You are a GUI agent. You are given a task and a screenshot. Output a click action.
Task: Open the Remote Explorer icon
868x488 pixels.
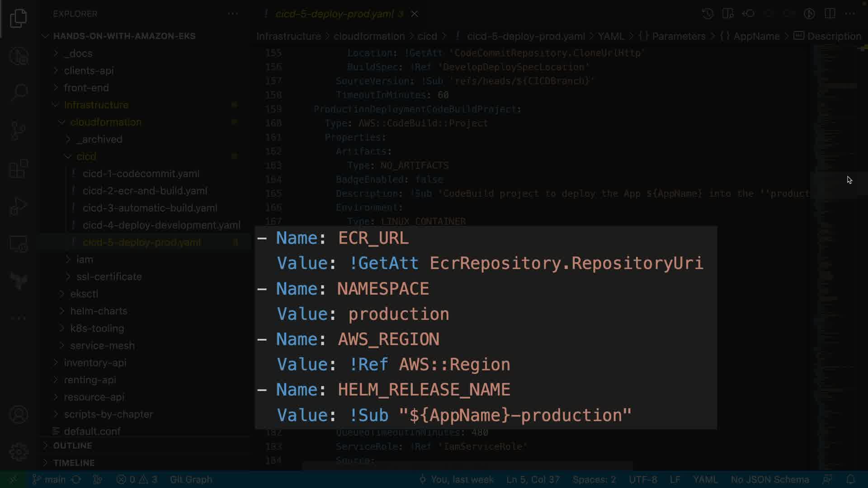tap(19, 244)
